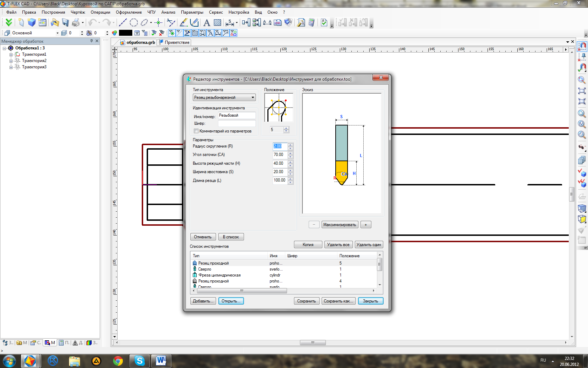Select the circle construction tool

133,22
